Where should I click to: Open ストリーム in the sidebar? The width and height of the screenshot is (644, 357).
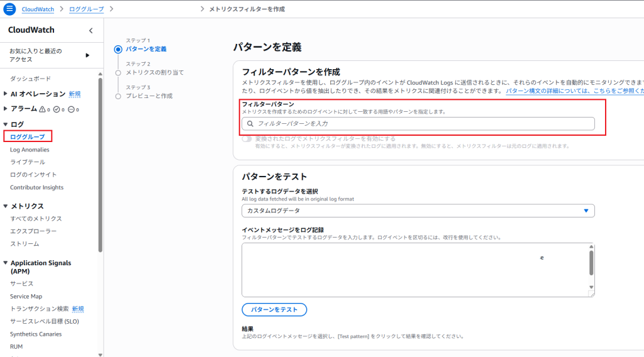point(25,244)
